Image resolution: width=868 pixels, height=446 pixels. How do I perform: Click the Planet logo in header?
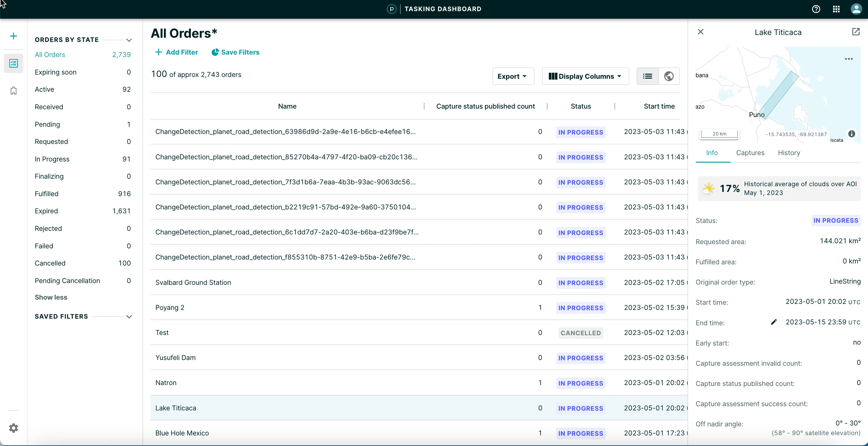click(391, 9)
